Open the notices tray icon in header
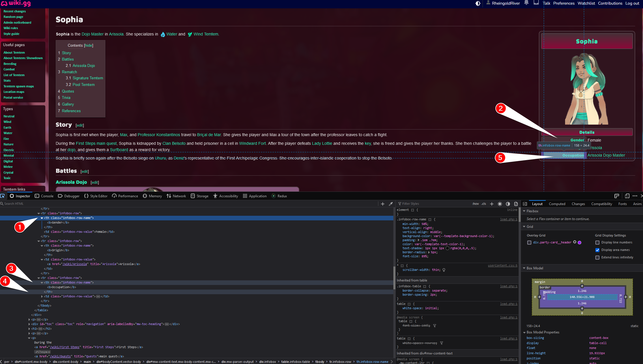 [x=536, y=3]
